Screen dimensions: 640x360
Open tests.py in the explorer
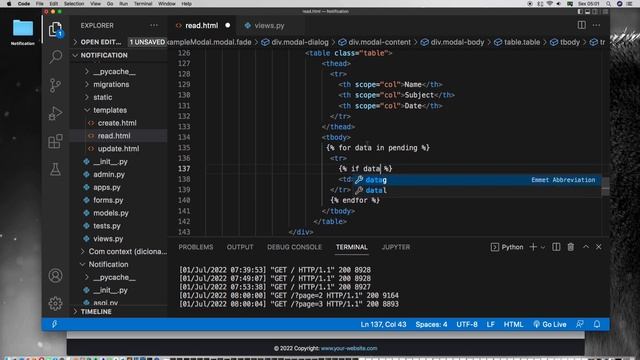tap(107, 226)
